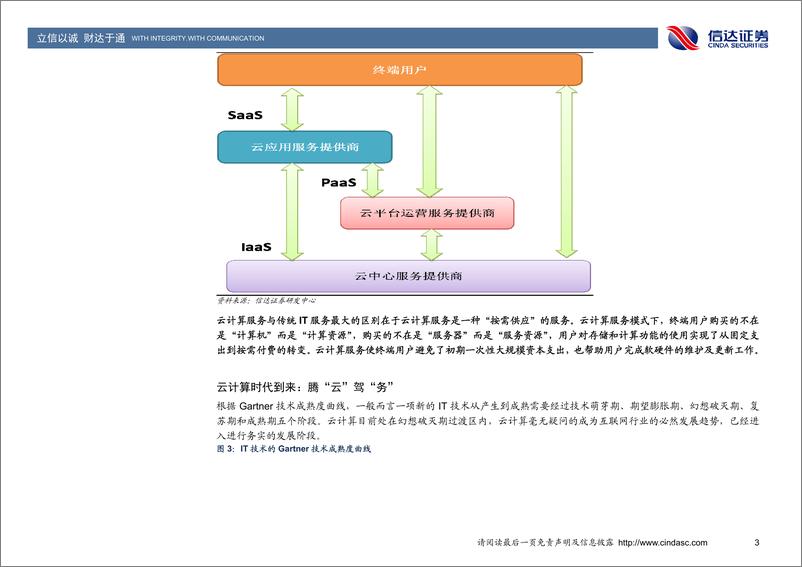The image size is (802, 567).
Task: Click the paragraph line starting 出到按需付费的转变
Action: pyautogui.click(x=488, y=350)
